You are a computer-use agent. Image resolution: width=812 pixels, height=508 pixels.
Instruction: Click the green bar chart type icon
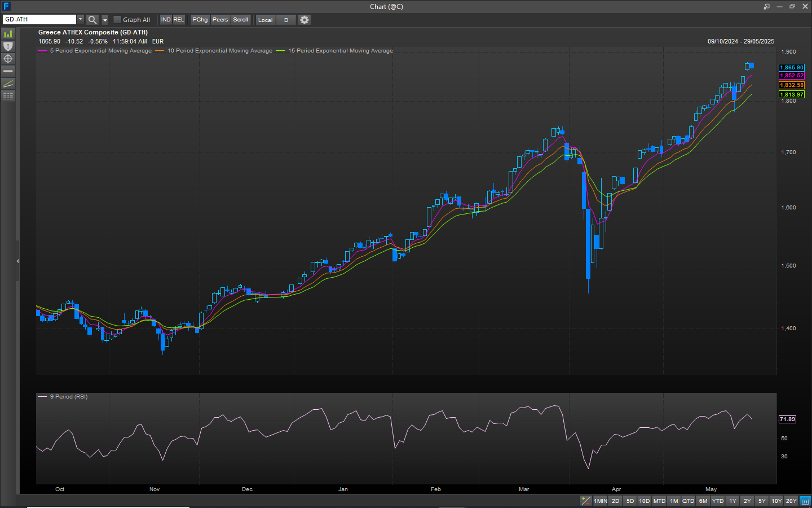click(8, 34)
